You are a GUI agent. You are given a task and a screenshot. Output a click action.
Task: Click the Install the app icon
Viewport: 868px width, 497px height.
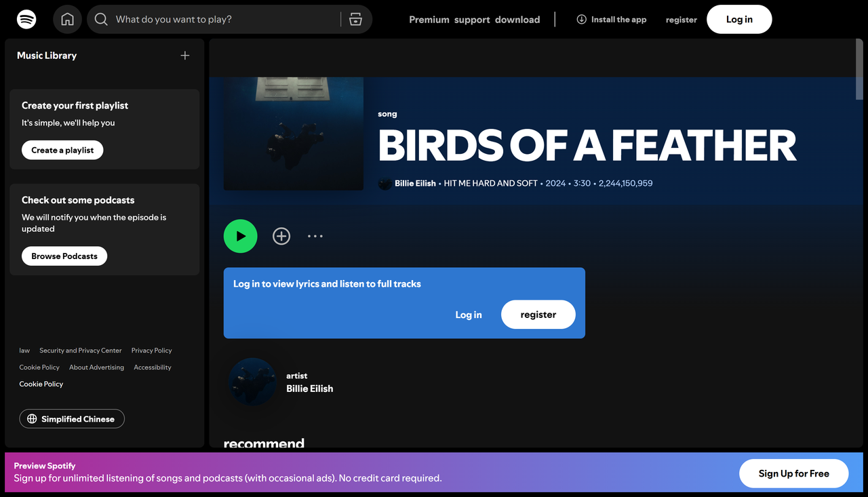pos(582,19)
